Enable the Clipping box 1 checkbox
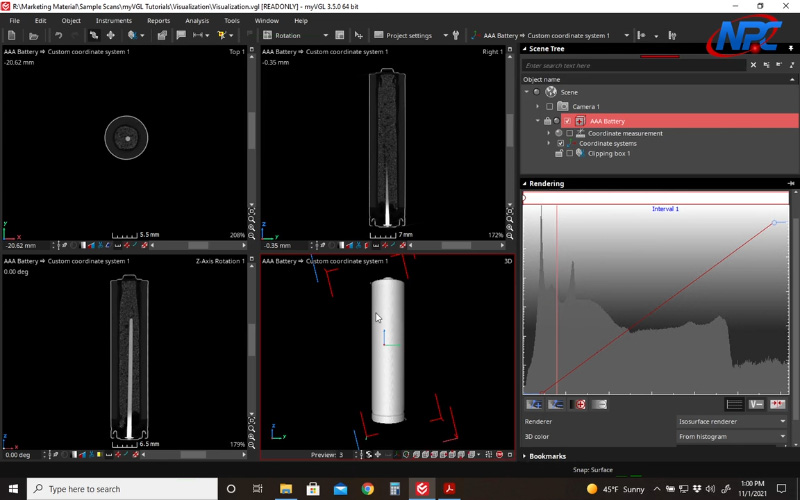 (569, 154)
